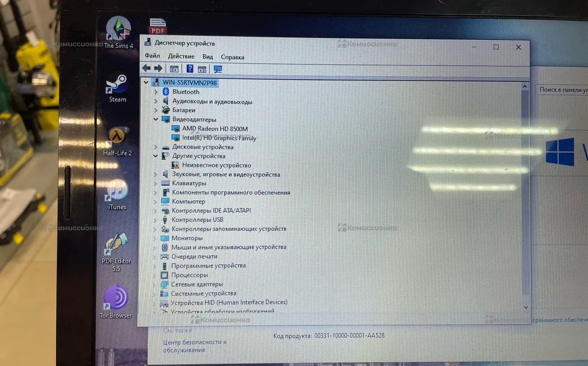Click the Scan for hardware changes icon
The width and height of the screenshot is (588, 366).
tap(218, 69)
